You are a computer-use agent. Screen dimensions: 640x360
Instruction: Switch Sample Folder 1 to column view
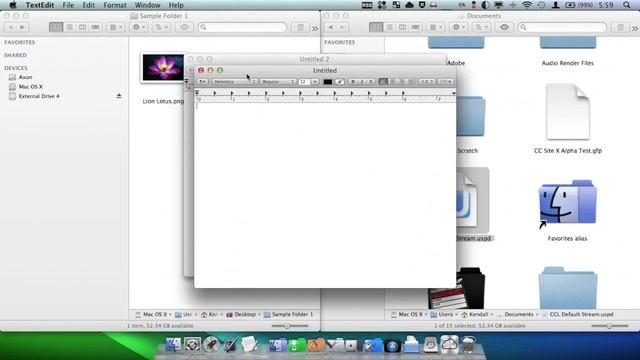tap(82, 27)
